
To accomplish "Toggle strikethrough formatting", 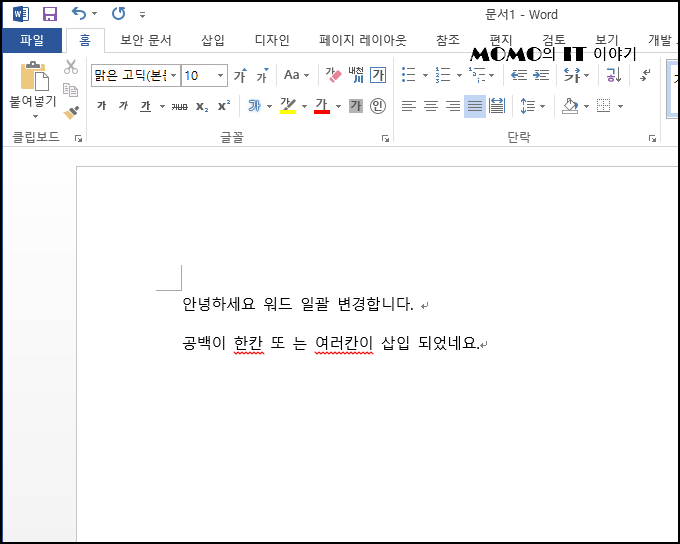I will (180, 106).
